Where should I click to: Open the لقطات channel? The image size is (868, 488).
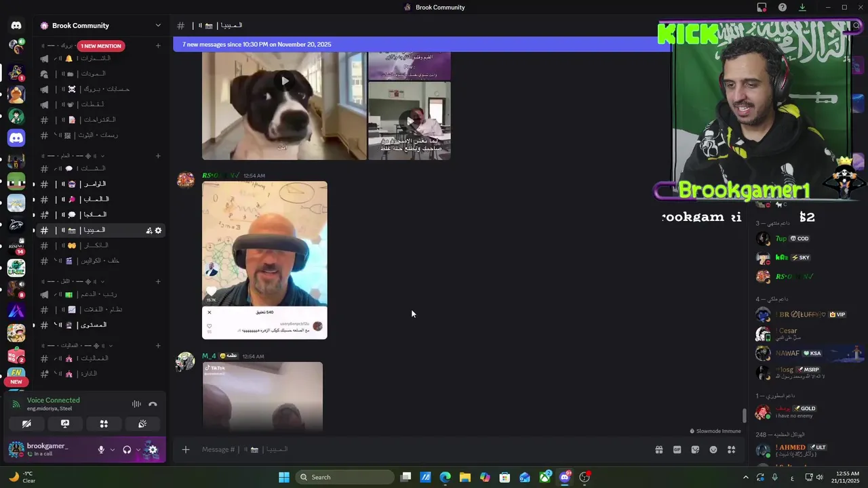point(100,104)
